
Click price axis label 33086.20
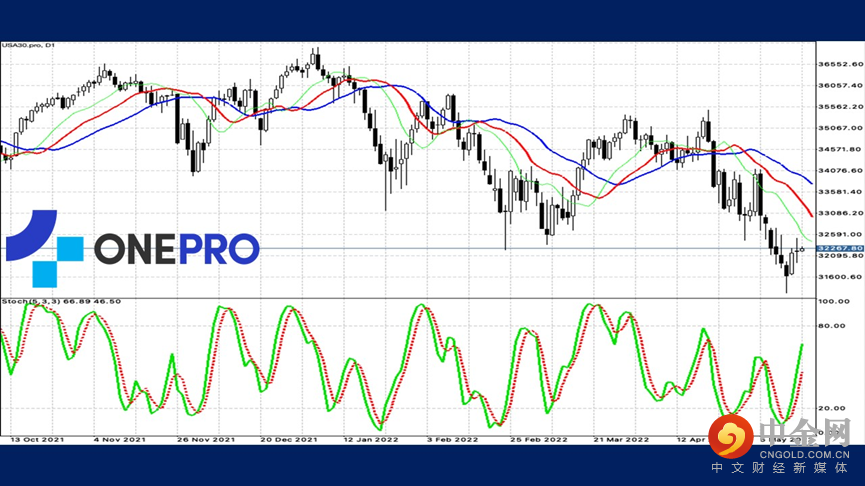pyautogui.click(x=840, y=213)
